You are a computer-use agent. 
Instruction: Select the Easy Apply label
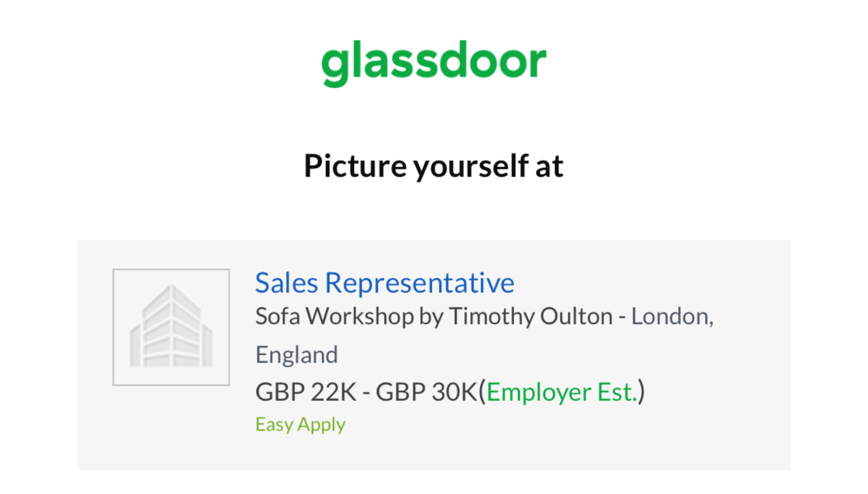tap(300, 424)
